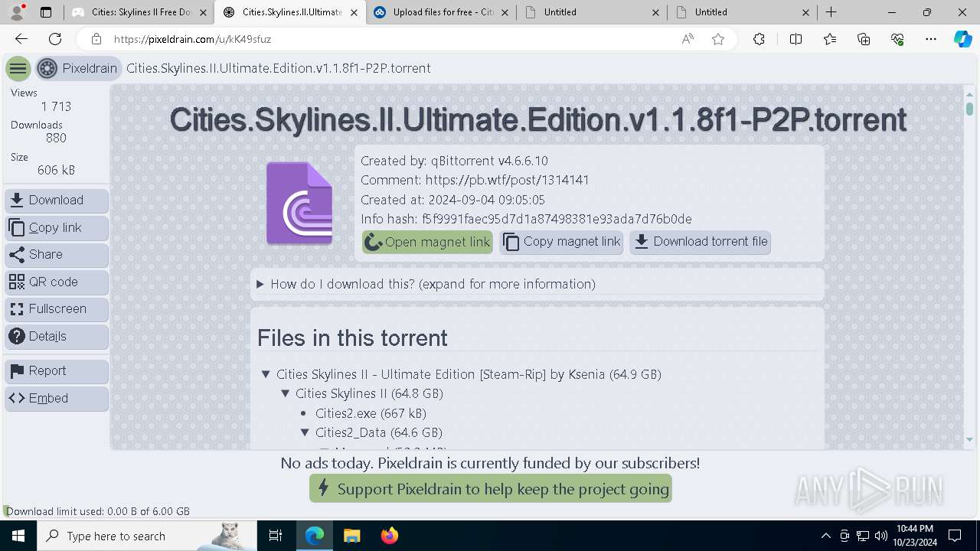Download the file from sidebar
Image resolution: width=980 pixels, height=551 pixels.
[x=57, y=201]
